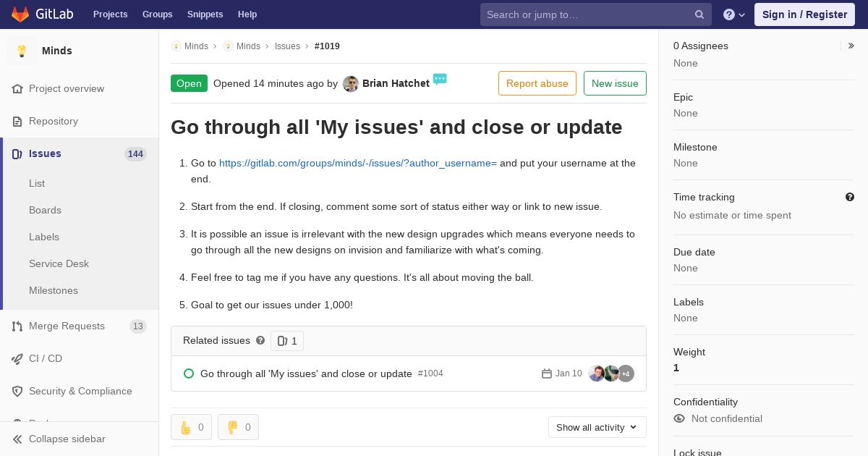
Task: Open the GitLab home logo
Action: click(x=42, y=14)
